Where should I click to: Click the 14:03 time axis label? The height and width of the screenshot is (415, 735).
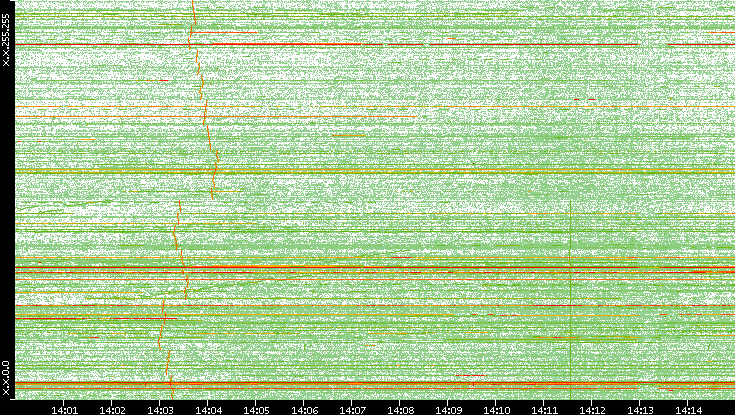tap(160, 410)
